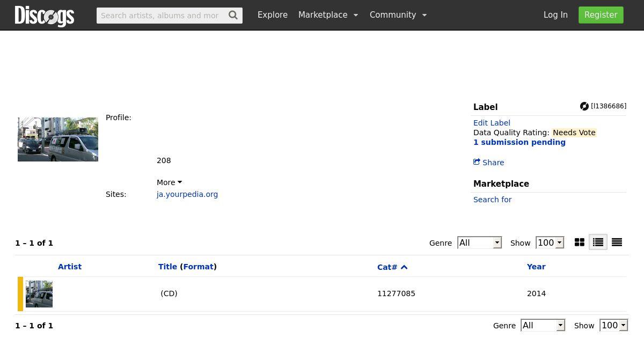Open the ja.yourpedia.org site link
644x338 pixels.
pos(187,194)
